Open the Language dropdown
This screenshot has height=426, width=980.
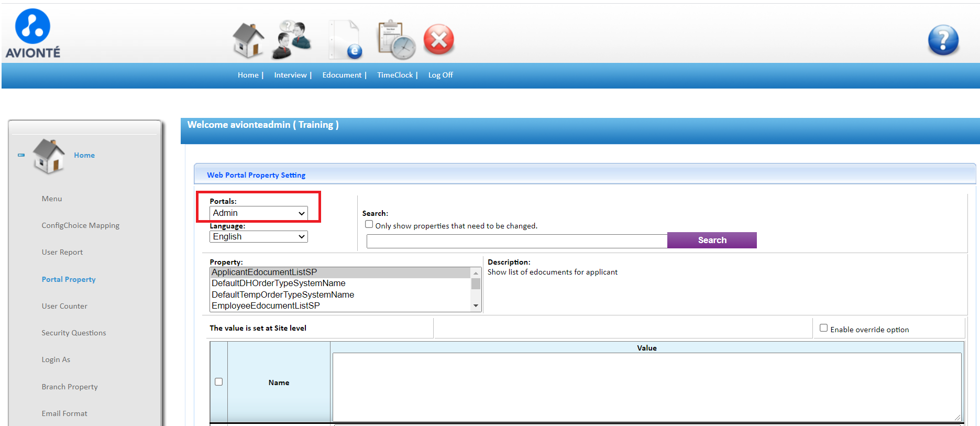(x=259, y=236)
